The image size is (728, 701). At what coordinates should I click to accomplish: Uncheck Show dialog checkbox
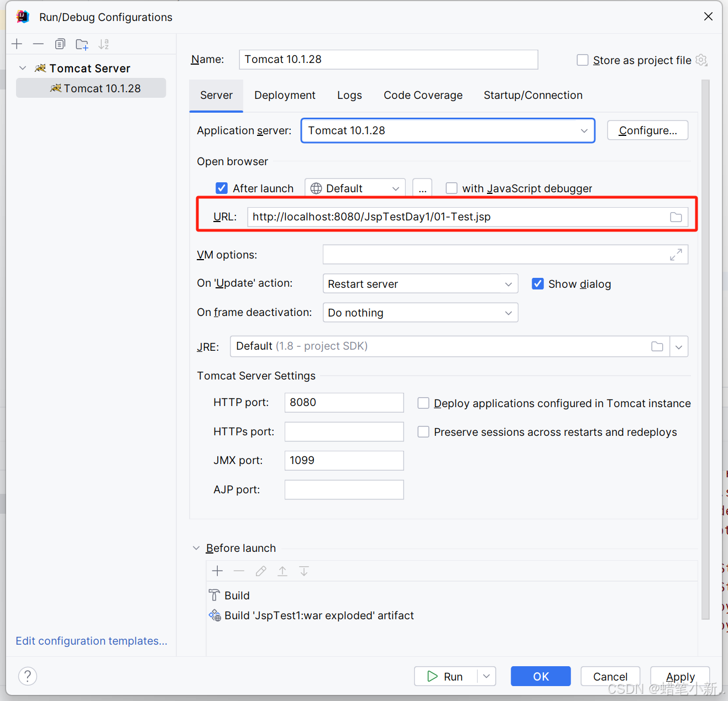coord(538,284)
